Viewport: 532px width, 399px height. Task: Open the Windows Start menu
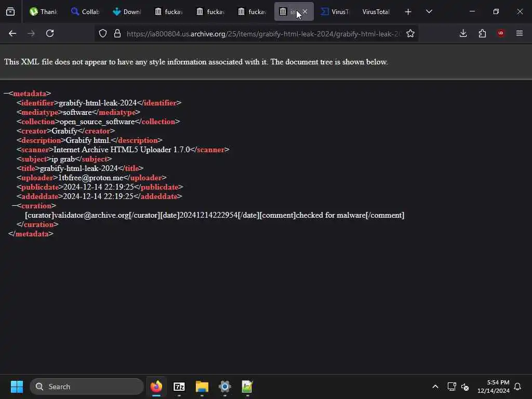tap(17, 387)
